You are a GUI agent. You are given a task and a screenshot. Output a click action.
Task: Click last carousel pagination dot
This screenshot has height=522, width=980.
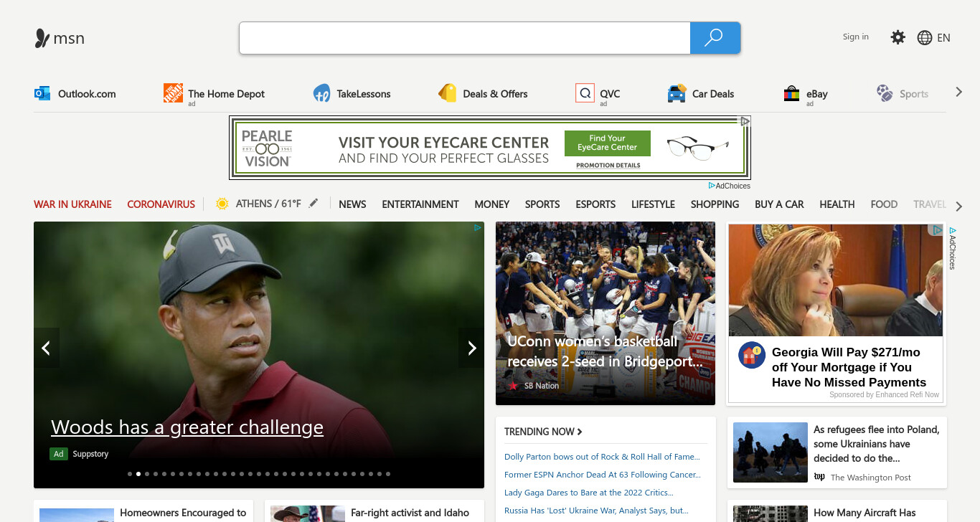tap(388, 474)
